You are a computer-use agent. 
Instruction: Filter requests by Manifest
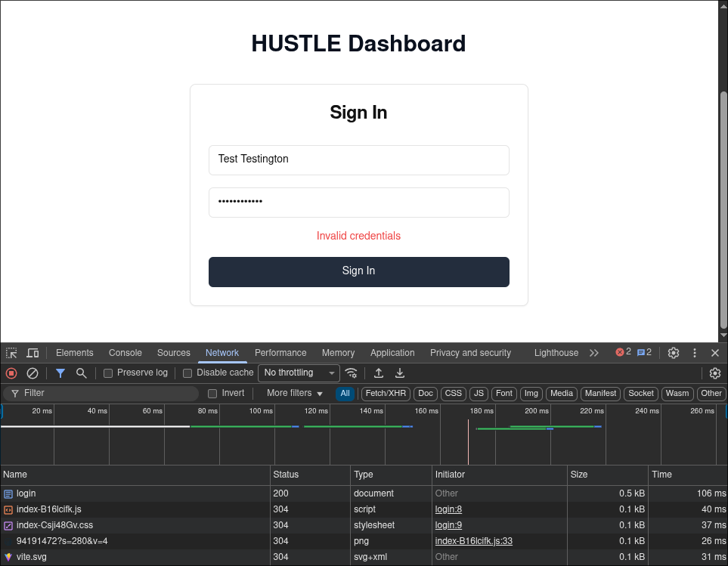[600, 394]
